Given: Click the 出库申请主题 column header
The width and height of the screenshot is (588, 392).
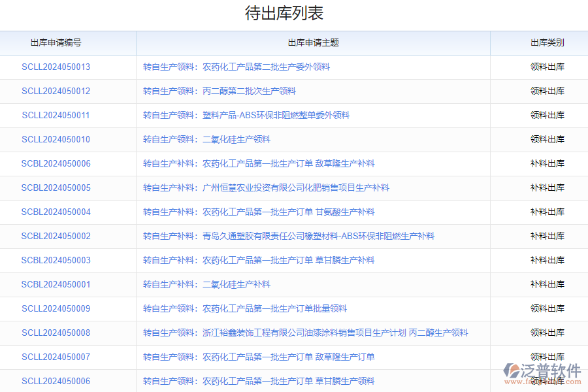Looking at the screenshot, I should click(313, 42).
